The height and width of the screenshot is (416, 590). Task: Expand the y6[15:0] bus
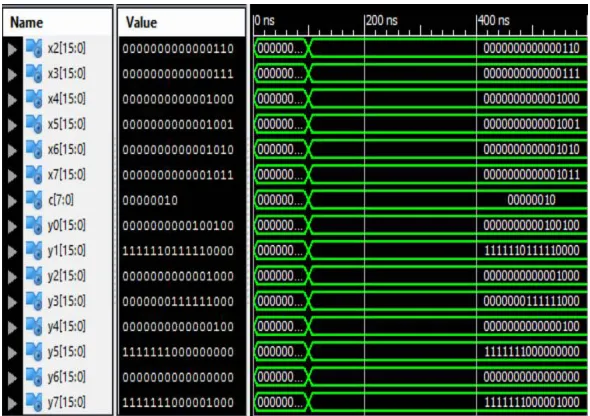click(12, 378)
